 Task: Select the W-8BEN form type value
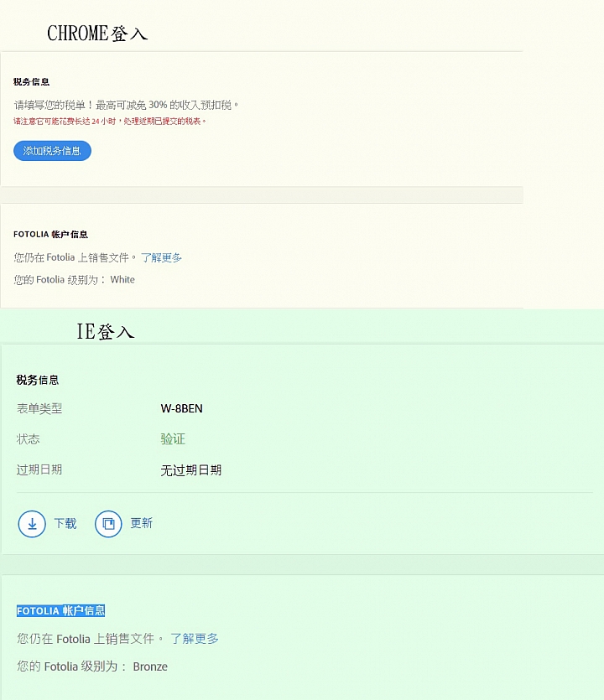click(x=181, y=408)
